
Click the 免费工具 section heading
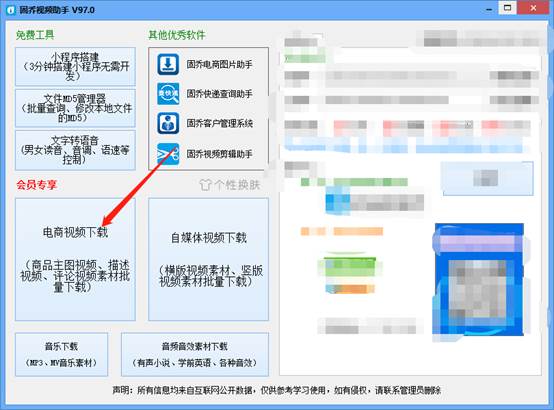[35, 35]
